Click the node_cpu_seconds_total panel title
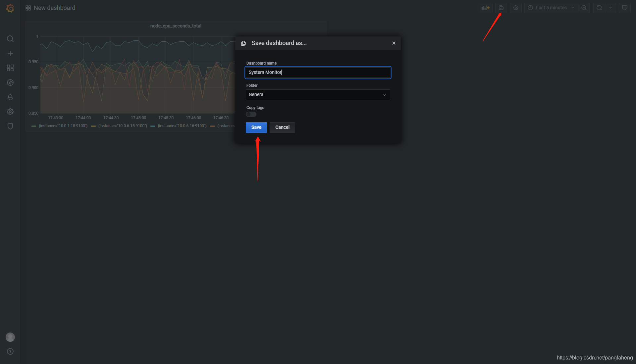Screen dimensions: 636x364 [x=176, y=26]
